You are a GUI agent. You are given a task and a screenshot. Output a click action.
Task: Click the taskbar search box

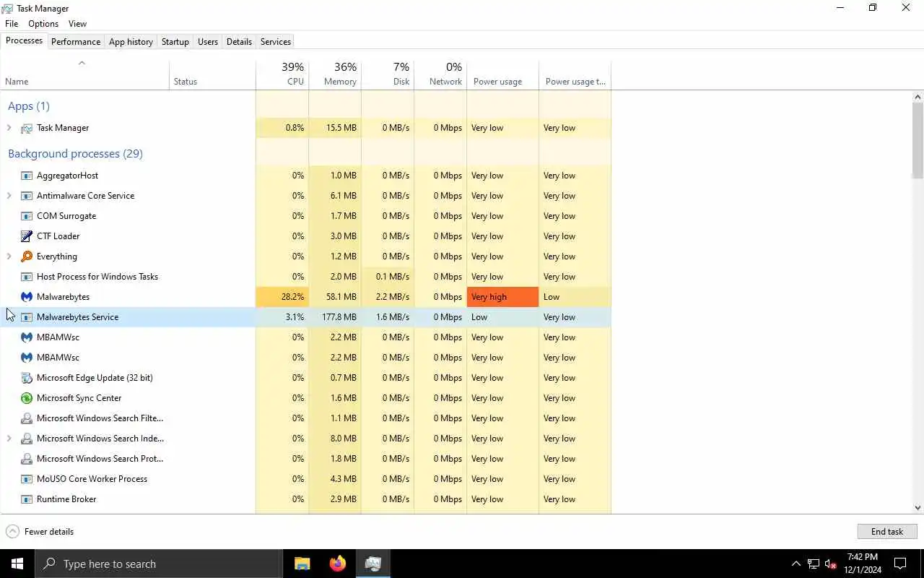pos(158,564)
